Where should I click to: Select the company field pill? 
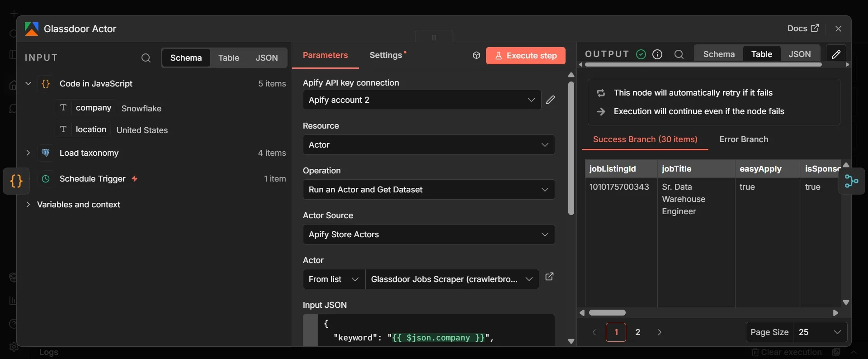(x=85, y=108)
